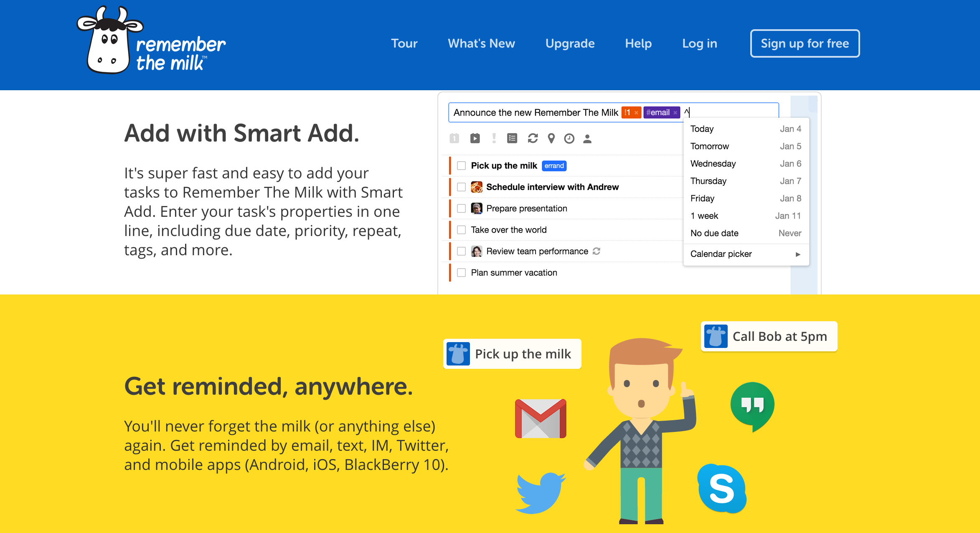Choose Friday Jan 8 due date
This screenshot has height=533, width=980.
coord(746,198)
